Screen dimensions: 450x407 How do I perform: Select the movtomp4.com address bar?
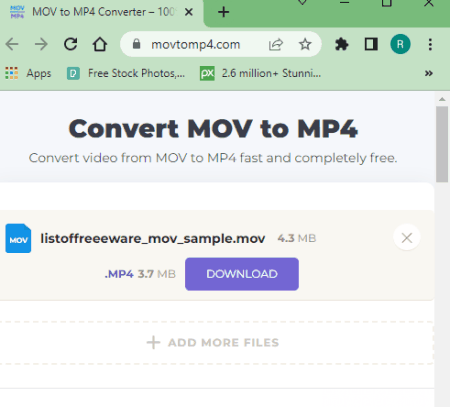coord(196,44)
